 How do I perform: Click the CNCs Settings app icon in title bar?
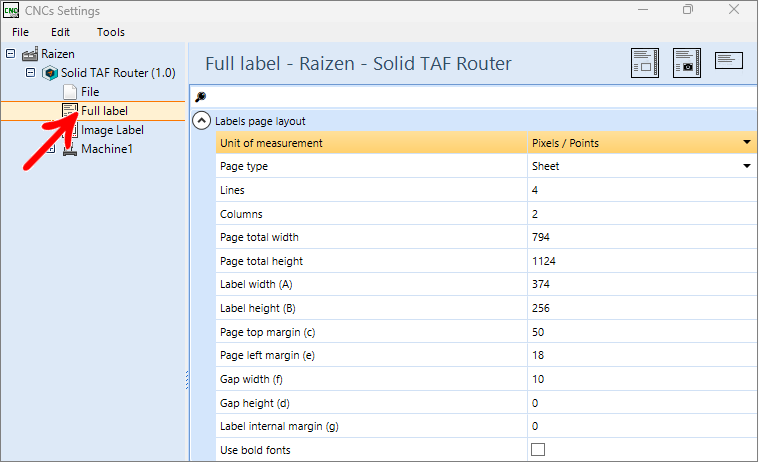[x=11, y=10]
